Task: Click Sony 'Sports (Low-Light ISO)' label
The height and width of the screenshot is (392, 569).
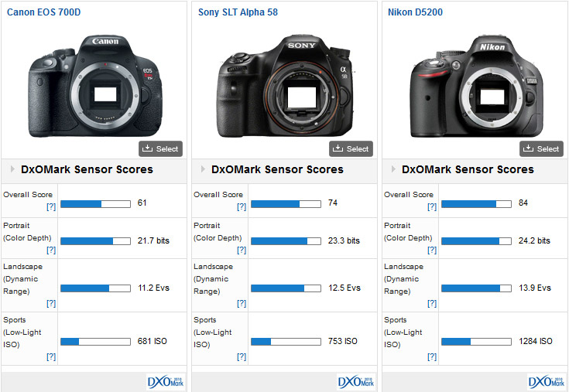Action: point(213,332)
